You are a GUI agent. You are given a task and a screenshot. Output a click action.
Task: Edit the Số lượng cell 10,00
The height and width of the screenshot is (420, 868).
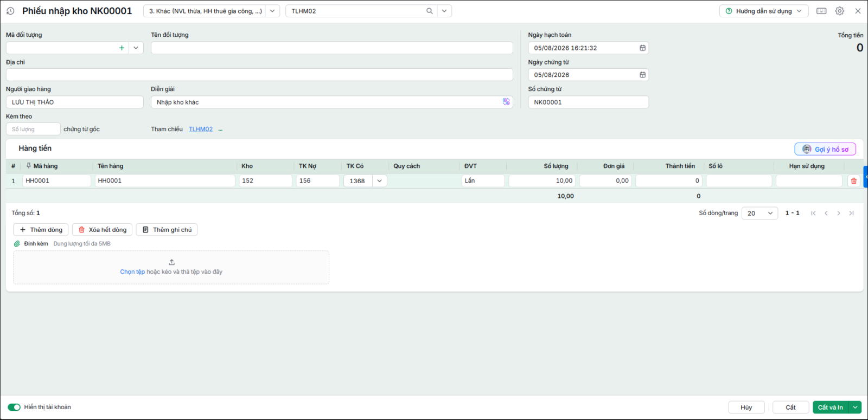tap(542, 181)
